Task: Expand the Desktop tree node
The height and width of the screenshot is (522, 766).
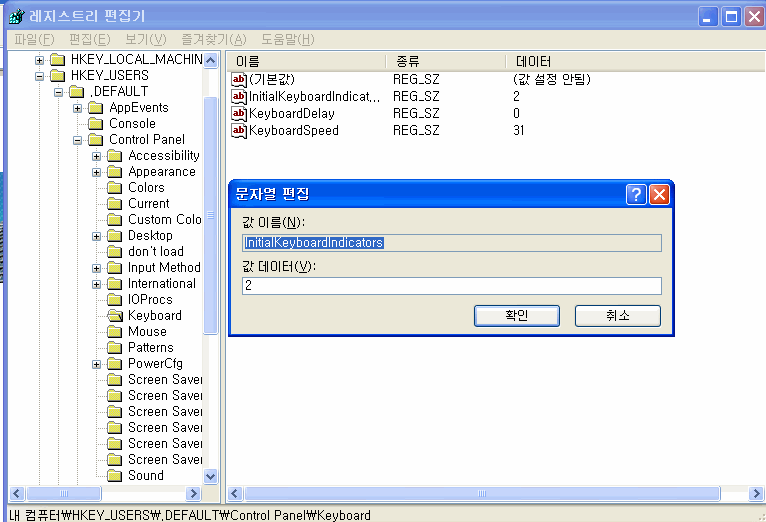Action: (x=97, y=236)
